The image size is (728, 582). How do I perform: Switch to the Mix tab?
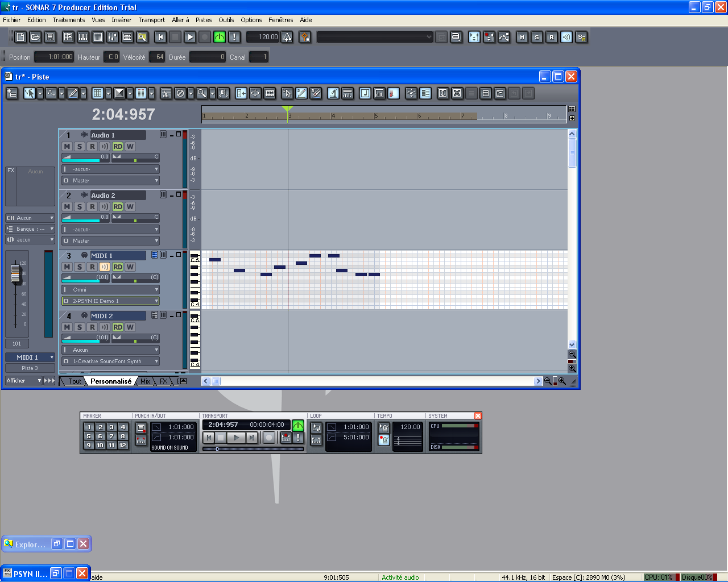coord(145,381)
